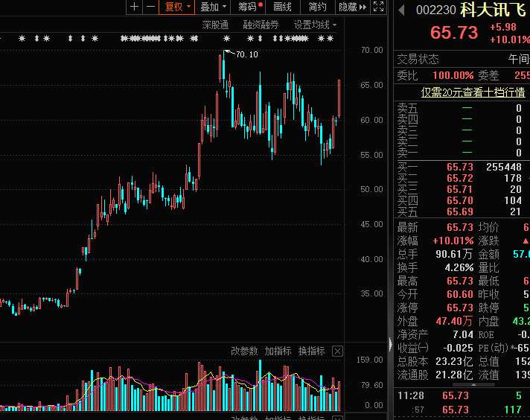The width and height of the screenshot is (530, 420).
Task: Click 加指标 in the volume panel
Action: (x=278, y=351)
